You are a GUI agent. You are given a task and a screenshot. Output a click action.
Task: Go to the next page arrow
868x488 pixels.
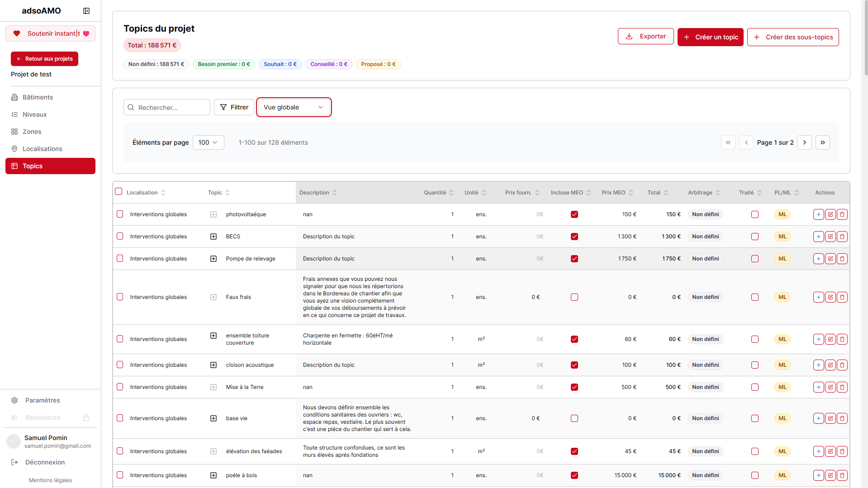804,142
